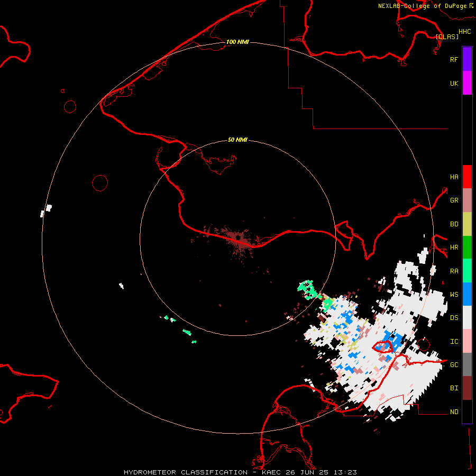Select the gray GC legend swatch

[x=467, y=364]
